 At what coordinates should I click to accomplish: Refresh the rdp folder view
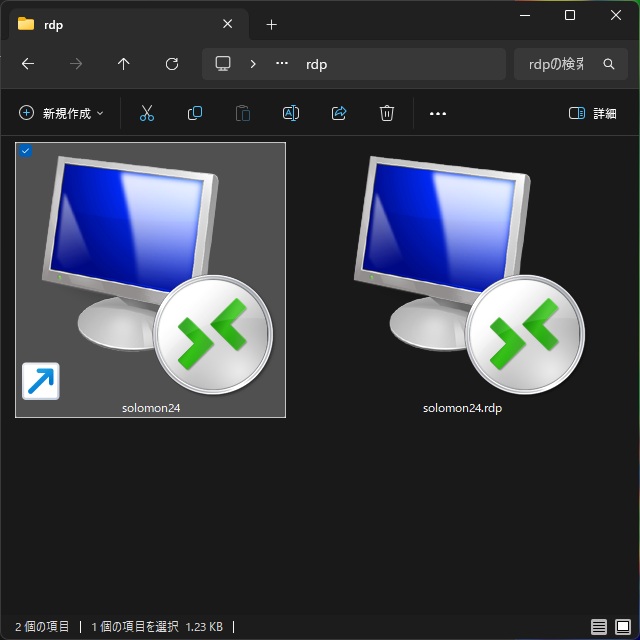[x=172, y=64]
